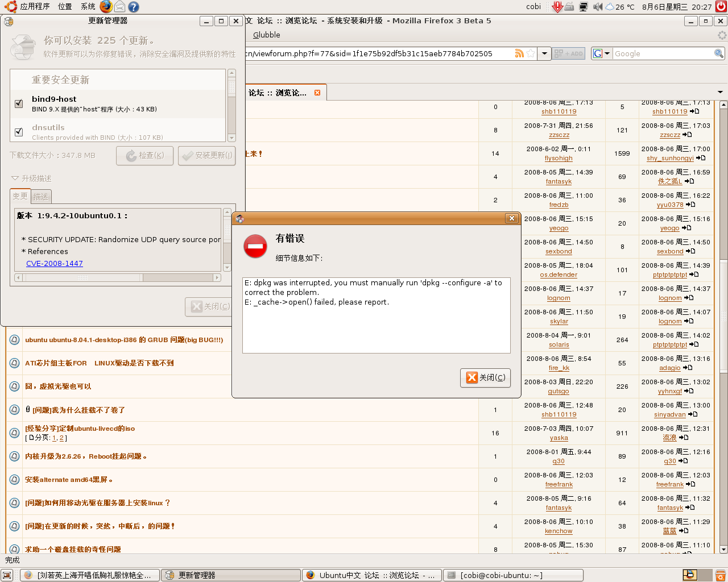
Task: Click in the Firefox URL address field
Action: pos(378,53)
